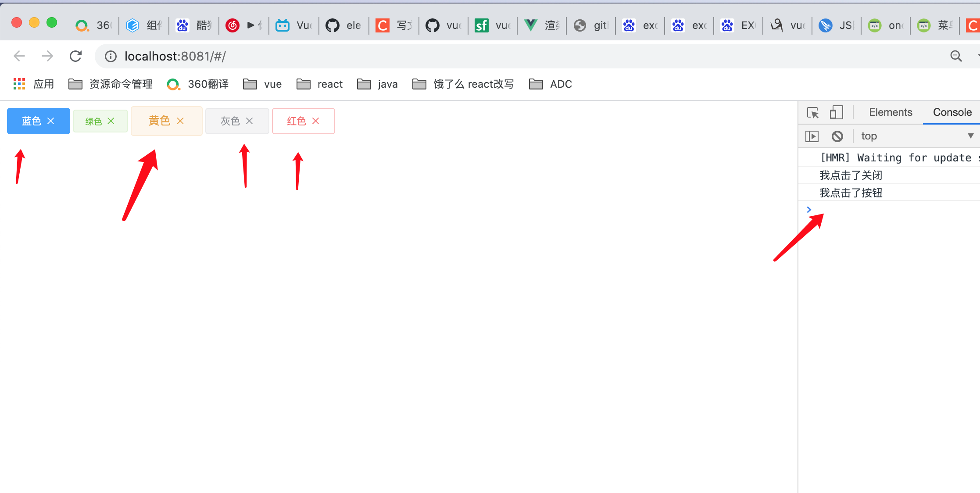Click the blue 蓝色 tag button

(x=39, y=121)
